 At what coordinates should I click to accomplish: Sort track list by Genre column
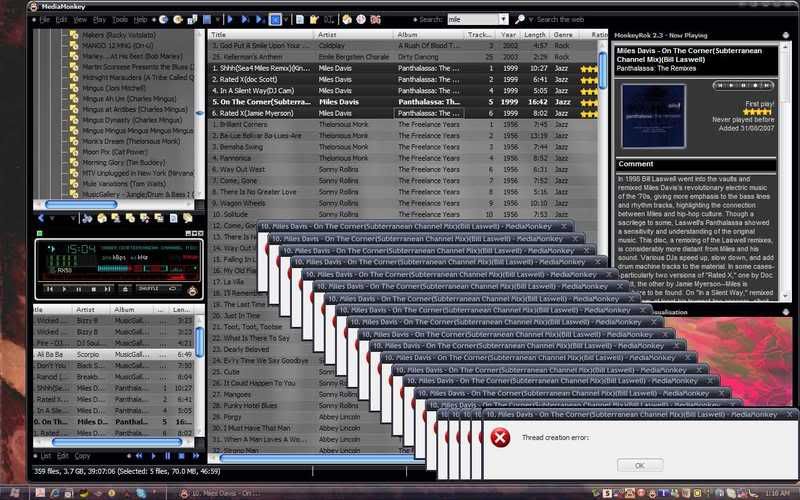point(563,35)
